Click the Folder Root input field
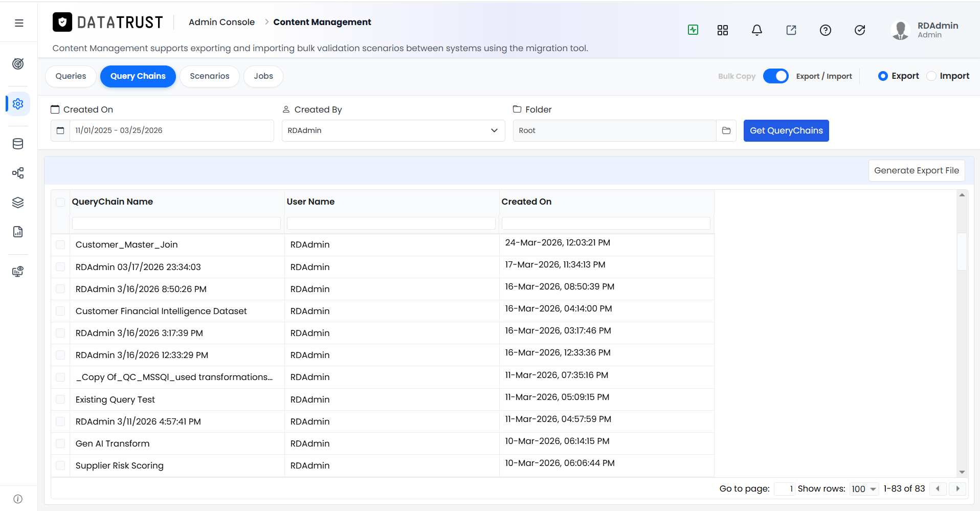Viewport: 980px width, 511px height. (614, 130)
